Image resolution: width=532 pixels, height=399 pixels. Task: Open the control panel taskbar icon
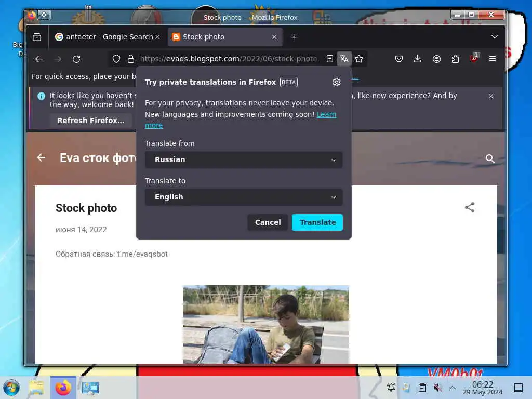click(x=90, y=388)
